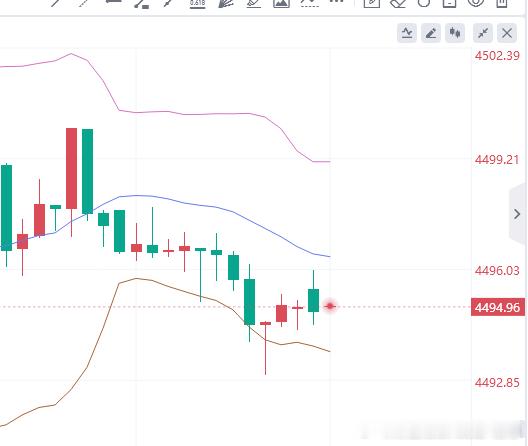Screen dimensions: 528x446
Task: Click the trash delete drawings icon
Action: tap(502, 3)
